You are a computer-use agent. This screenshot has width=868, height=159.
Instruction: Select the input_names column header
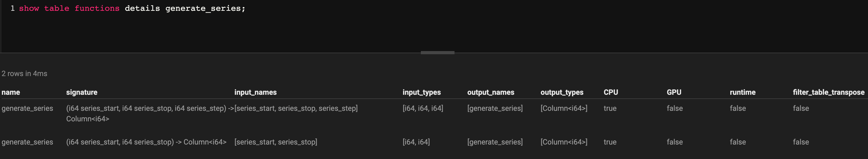tap(256, 92)
